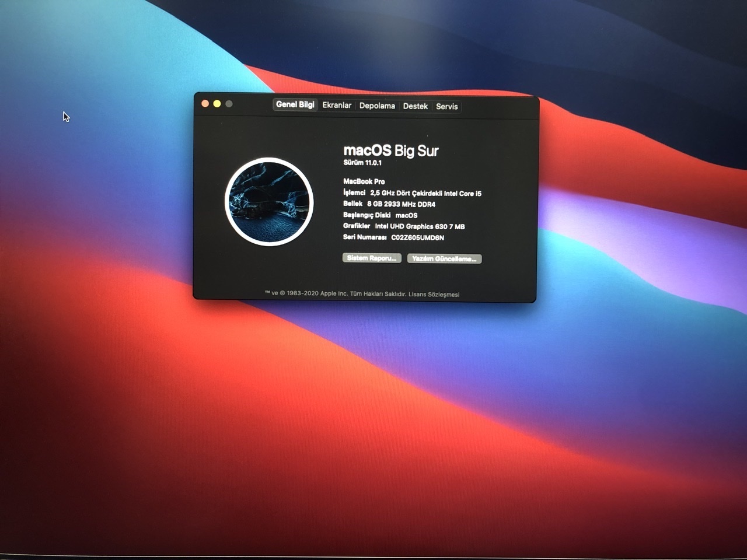Image resolution: width=747 pixels, height=560 pixels.
Task: Select the Depolama tab
Action: (x=377, y=106)
